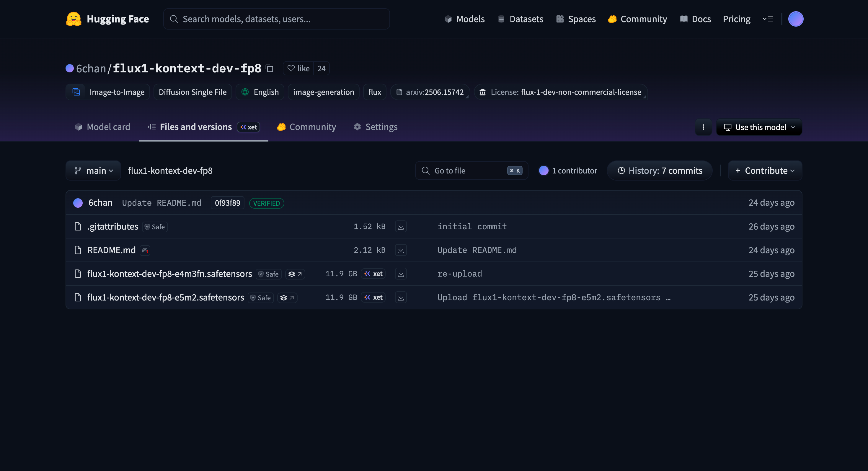Screen dimensions: 868x471
Task: Open tensor viewer for e5m2 safetensors
Action: click(287, 297)
